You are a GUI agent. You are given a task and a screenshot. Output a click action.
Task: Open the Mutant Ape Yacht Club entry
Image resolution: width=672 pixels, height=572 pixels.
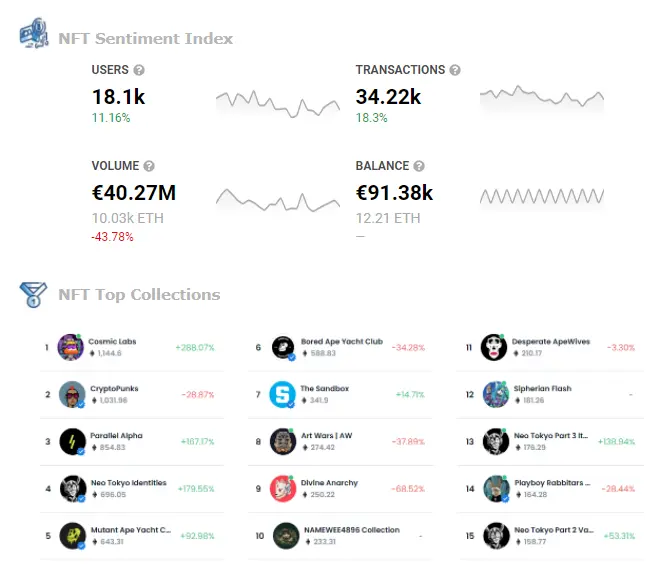pyautogui.click(x=131, y=530)
